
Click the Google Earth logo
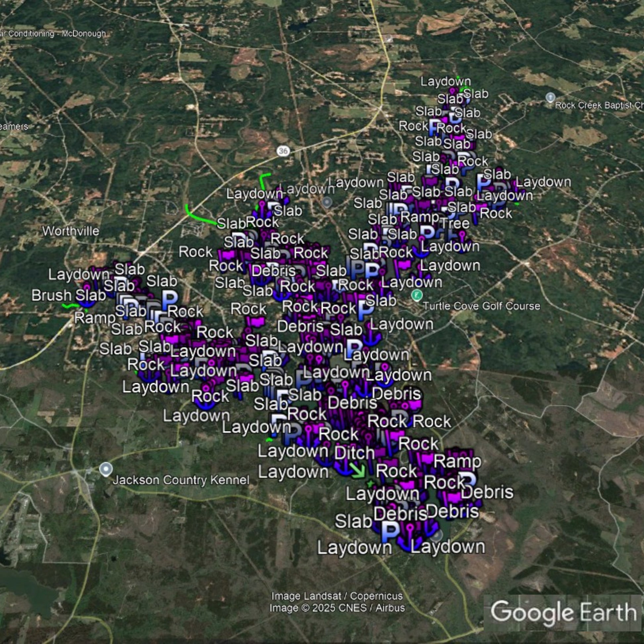coord(563,612)
